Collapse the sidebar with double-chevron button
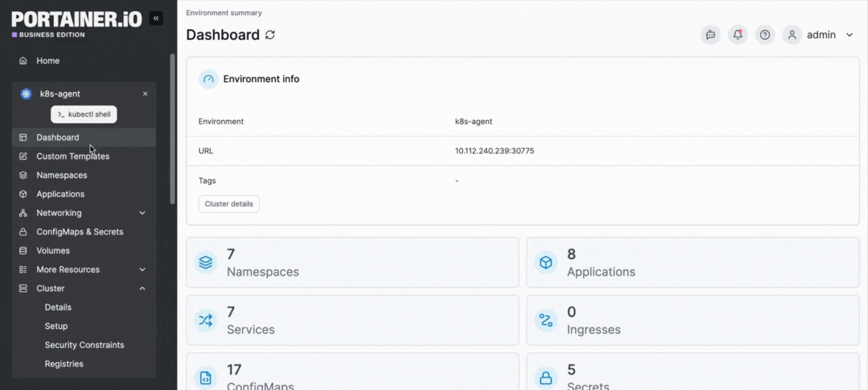868x390 pixels. [x=156, y=18]
